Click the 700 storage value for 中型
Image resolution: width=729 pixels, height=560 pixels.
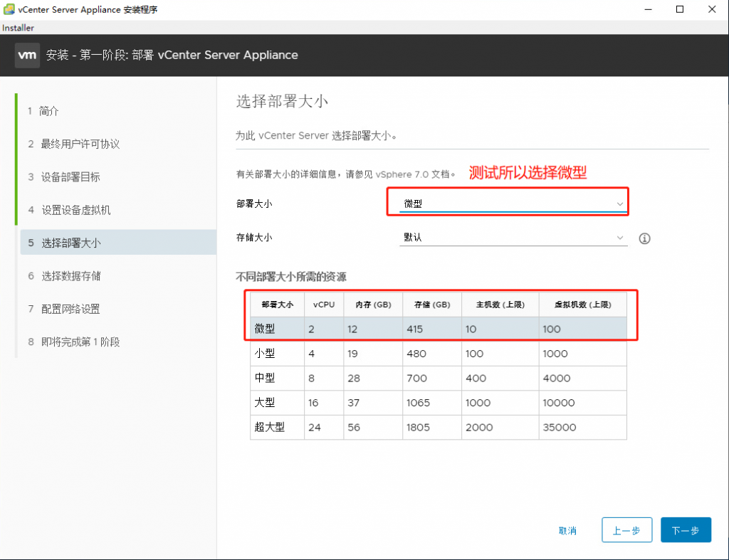point(416,379)
